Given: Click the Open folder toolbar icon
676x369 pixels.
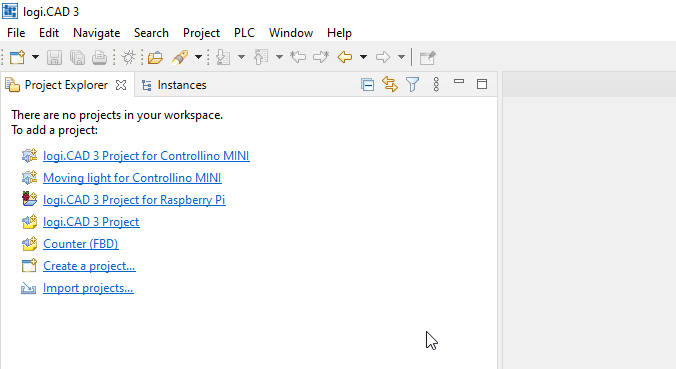Looking at the screenshot, I should [x=155, y=57].
